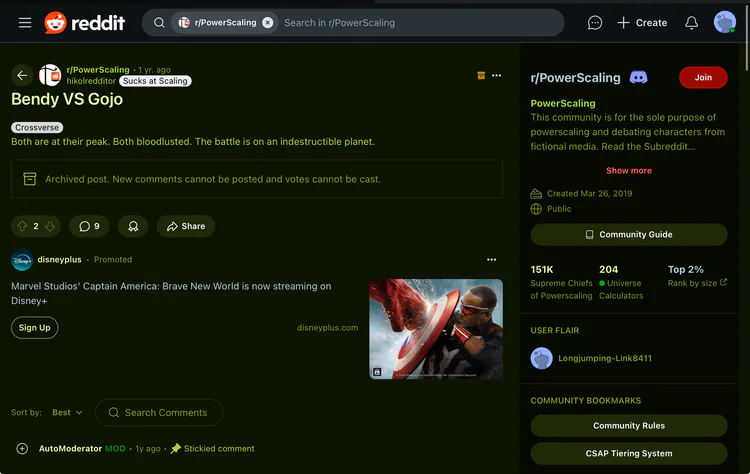Open the disneyplus.com link

click(x=327, y=328)
